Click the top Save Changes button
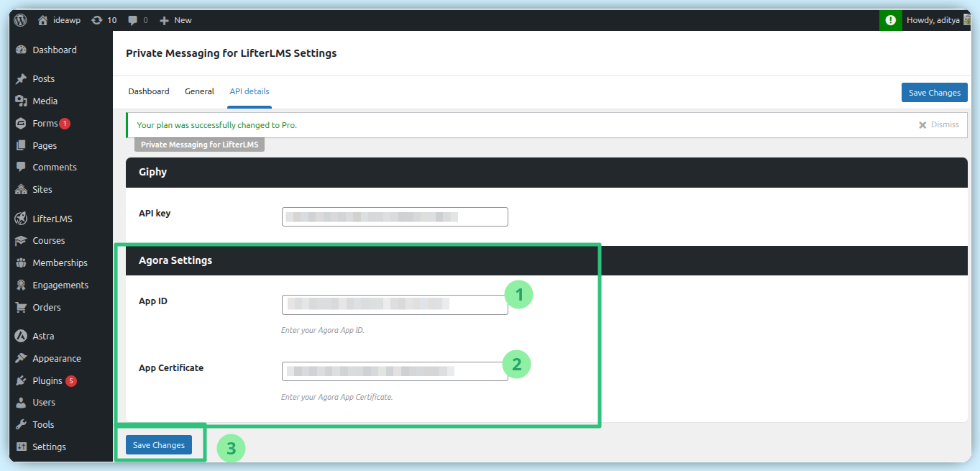The width and height of the screenshot is (980, 471). [x=934, y=93]
